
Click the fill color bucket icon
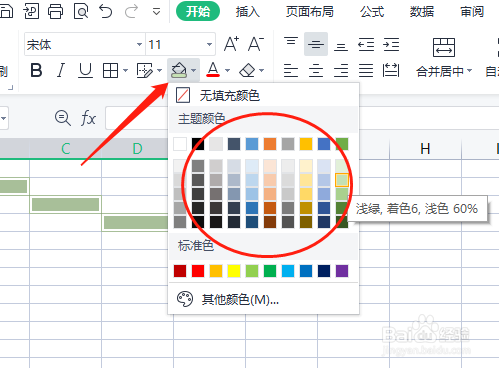pyautogui.click(x=179, y=70)
